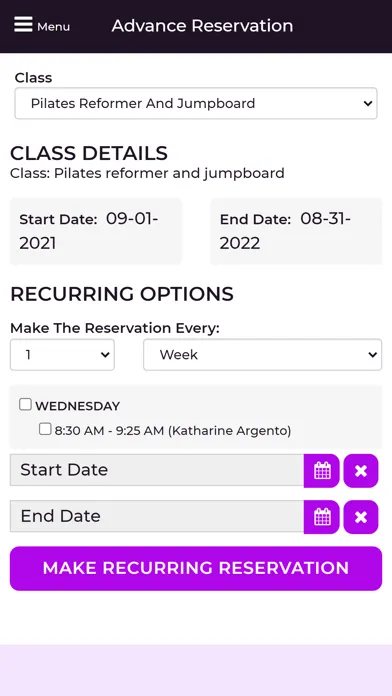Click the Start Date text input field
Screen dimensions: 392x696
click(157, 470)
